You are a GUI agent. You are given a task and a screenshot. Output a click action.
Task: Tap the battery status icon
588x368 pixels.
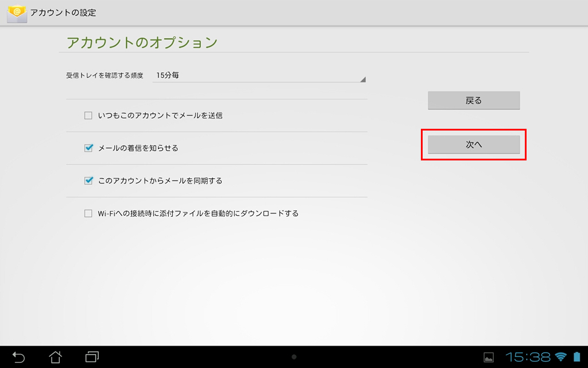coord(577,357)
